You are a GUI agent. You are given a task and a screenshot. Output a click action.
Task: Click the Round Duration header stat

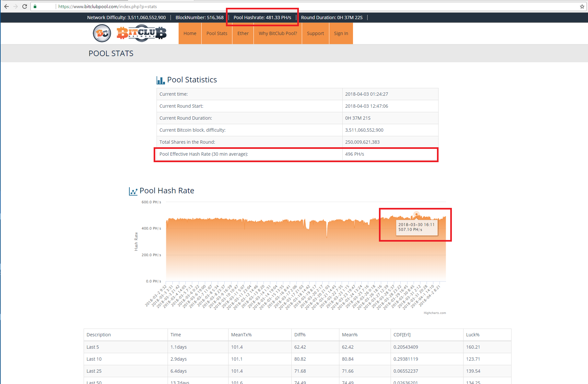[x=332, y=18]
